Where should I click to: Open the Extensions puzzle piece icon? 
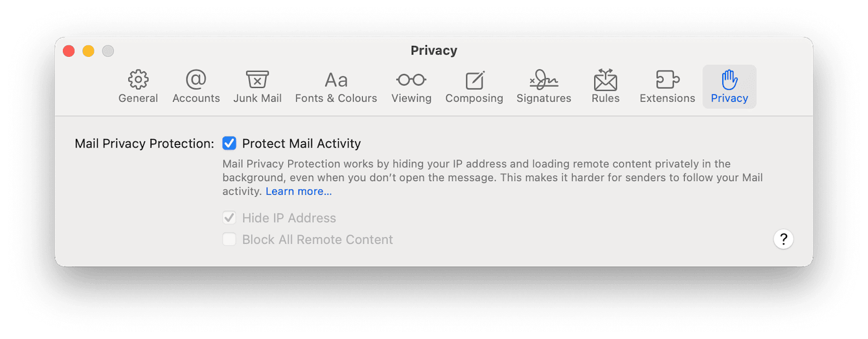coord(667,80)
